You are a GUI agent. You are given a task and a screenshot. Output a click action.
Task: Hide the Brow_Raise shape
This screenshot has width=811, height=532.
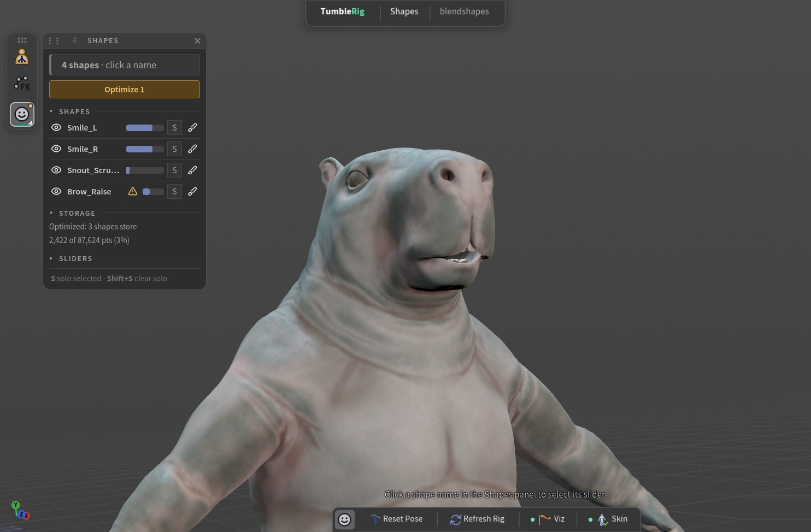click(56, 192)
